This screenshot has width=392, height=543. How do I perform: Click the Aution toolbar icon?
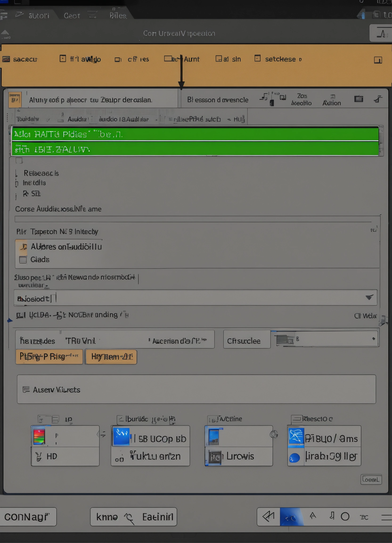tap(331, 100)
